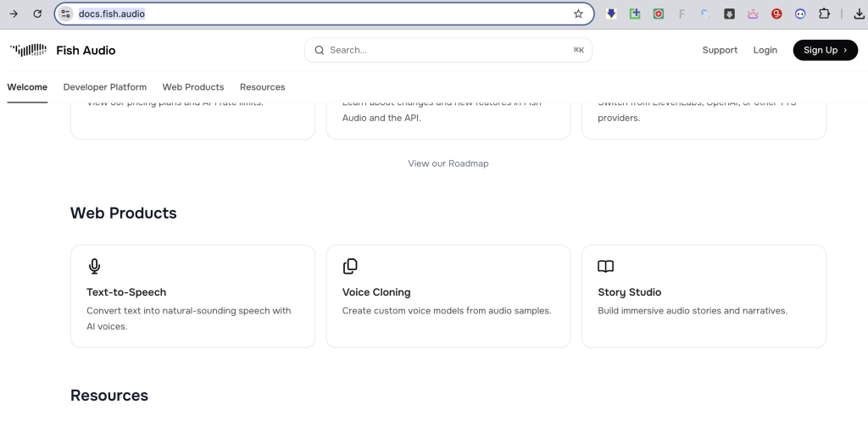Open the View our Roadmap link

pyautogui.click(x=448, y=163)
